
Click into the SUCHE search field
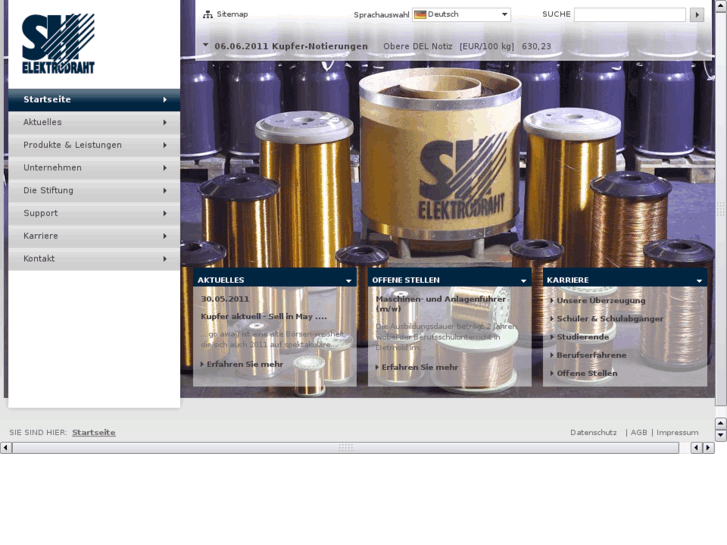pyautogui.click(x=630, y=15)
